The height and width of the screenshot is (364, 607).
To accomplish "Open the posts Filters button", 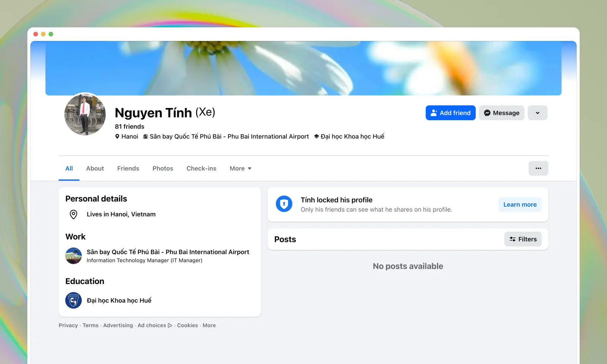I will tap(523, 239).
